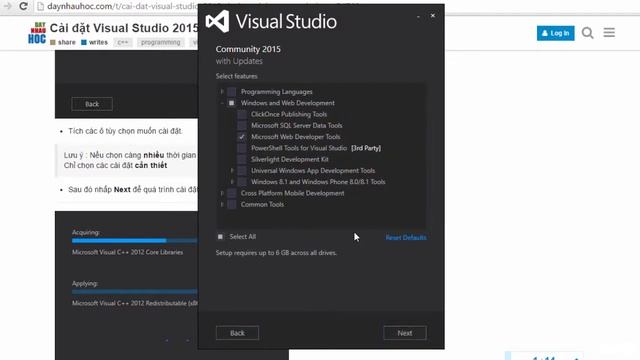Reload the page with the browser refresh icon
This screenshot has width=640, height=360.
point(23,6)
